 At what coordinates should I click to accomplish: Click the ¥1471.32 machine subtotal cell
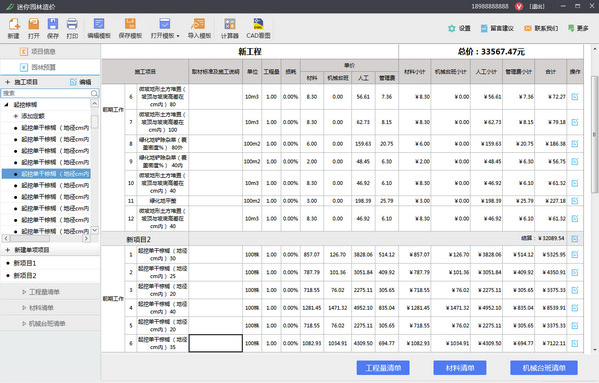[x=451, y=308]
